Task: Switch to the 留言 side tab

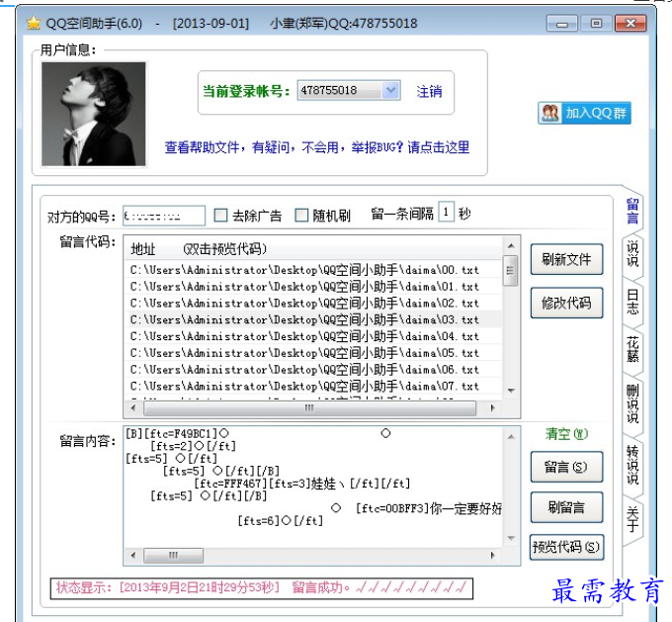Action: pos(632,211)
